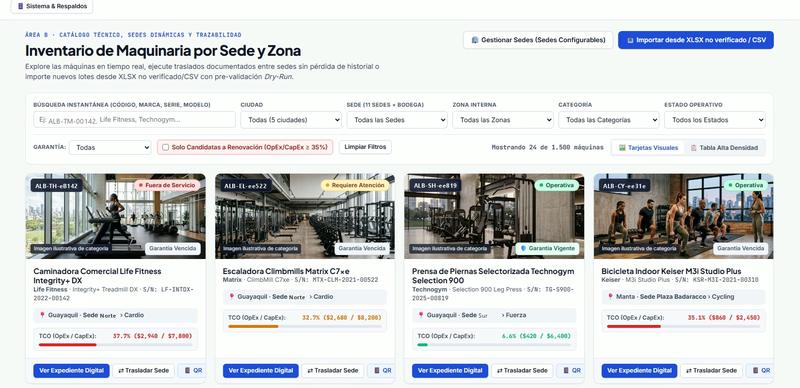Click the ALB-CY-ee31e code badge
The width and height of the screenshot is (800, 388).
[625, 186]
